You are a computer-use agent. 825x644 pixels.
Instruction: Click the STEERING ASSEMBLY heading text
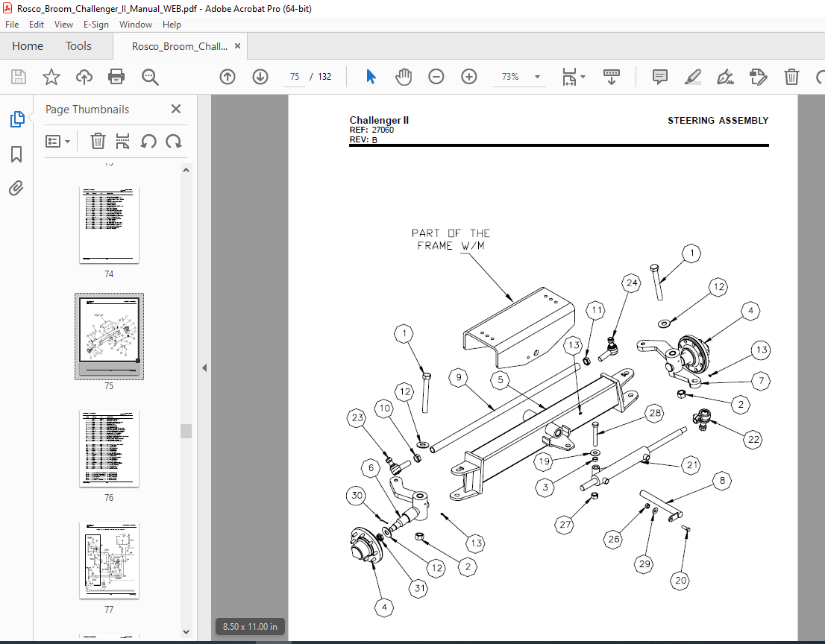click(718, 121)
